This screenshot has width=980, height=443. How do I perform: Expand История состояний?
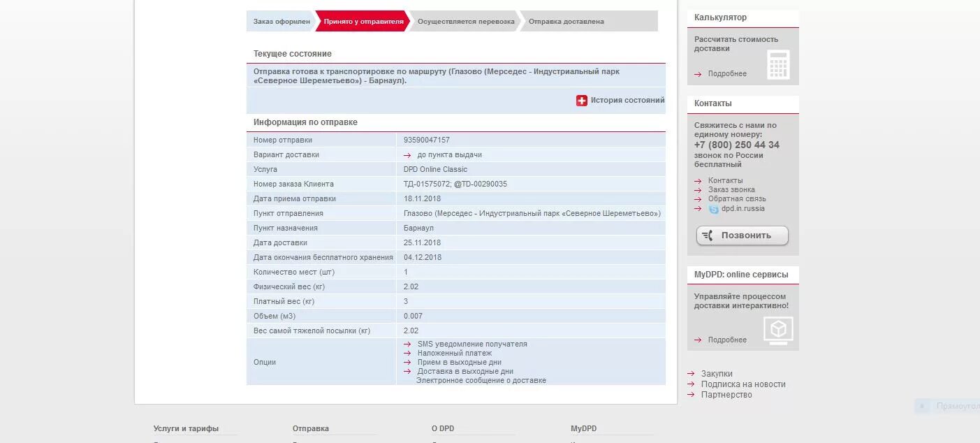pyautogui.click(x=627, y=101)
